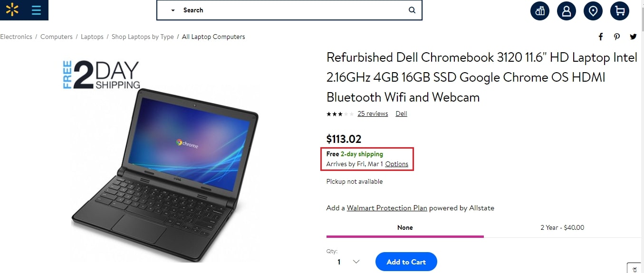Open the 25 reviews link

373,113
